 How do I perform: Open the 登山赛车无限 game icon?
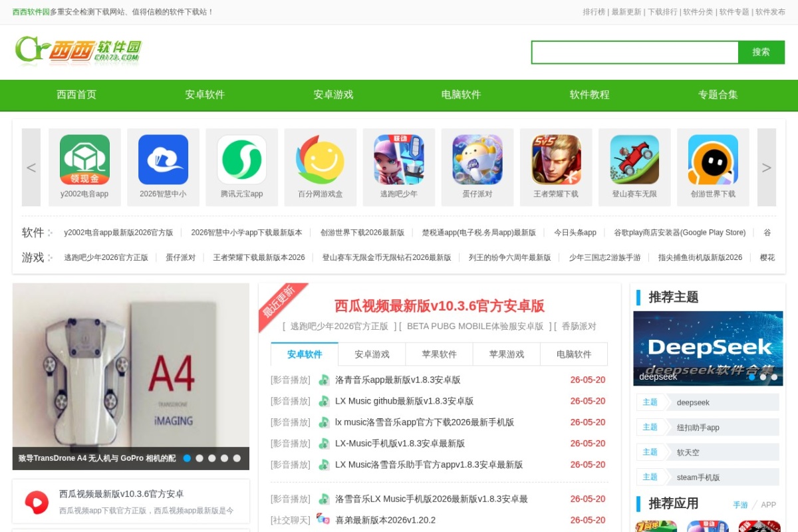click(634, 160)
